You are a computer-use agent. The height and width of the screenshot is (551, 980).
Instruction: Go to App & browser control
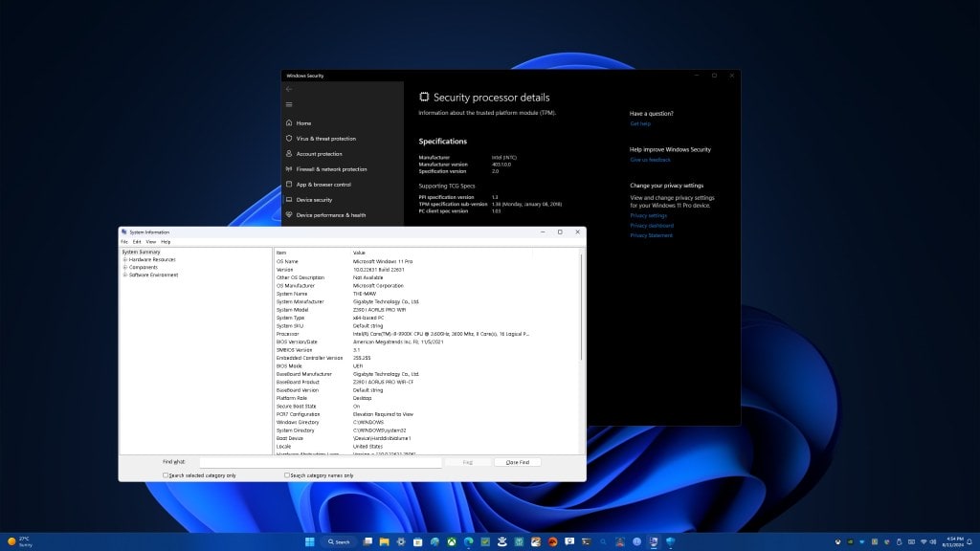[325, 185]
